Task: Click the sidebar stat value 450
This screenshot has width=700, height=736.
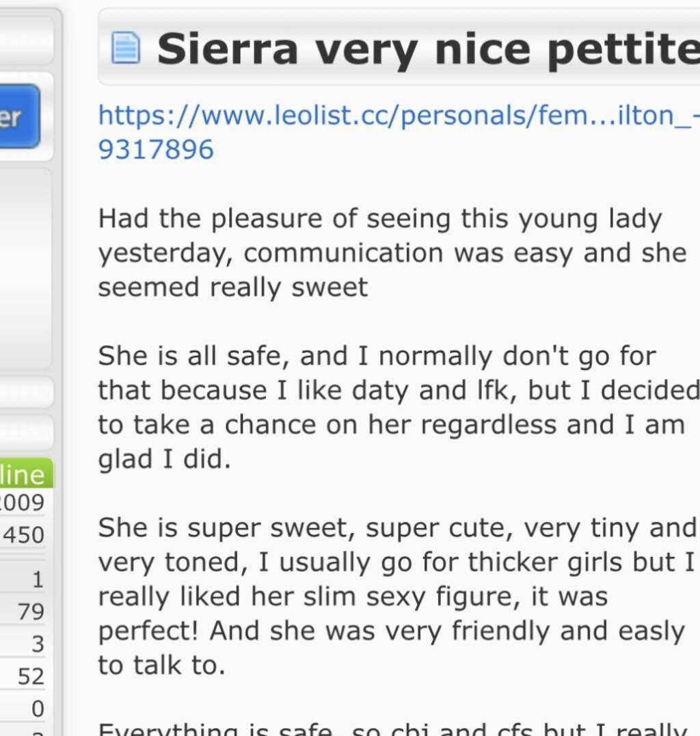Action: point(25,534)
